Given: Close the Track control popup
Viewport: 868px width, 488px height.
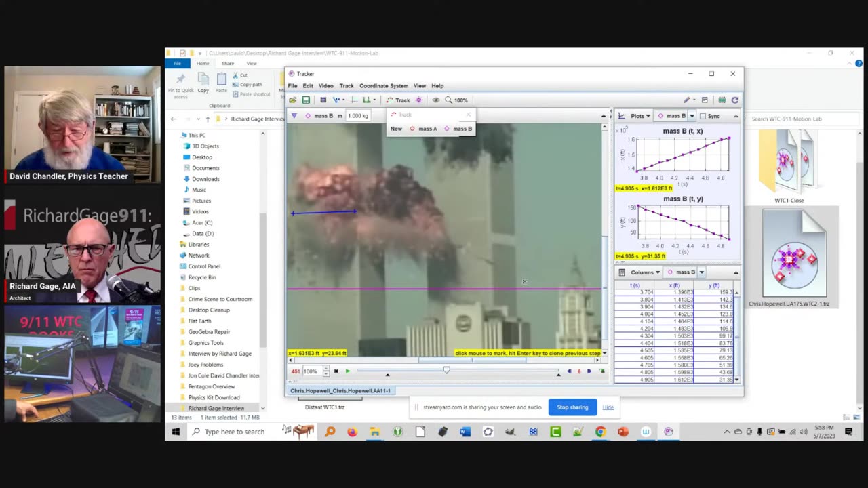Looking at the screenshot, I should point(468,115).
